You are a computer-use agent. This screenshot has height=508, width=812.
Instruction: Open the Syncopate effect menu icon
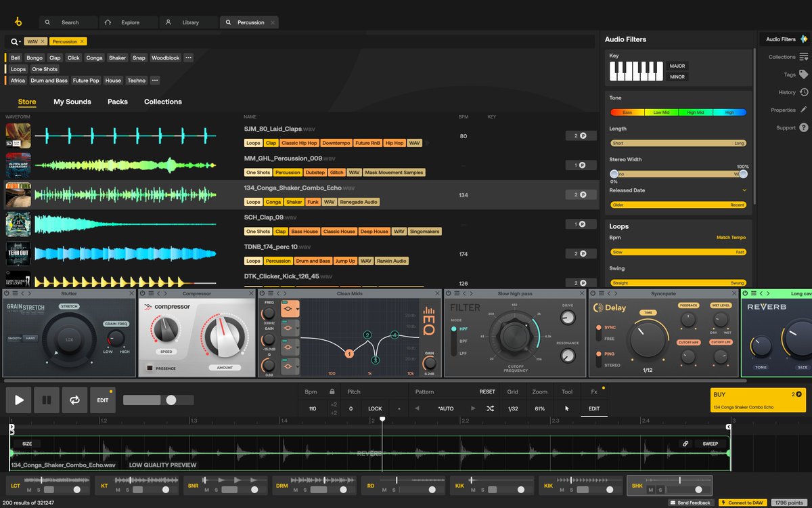[601, 293]
